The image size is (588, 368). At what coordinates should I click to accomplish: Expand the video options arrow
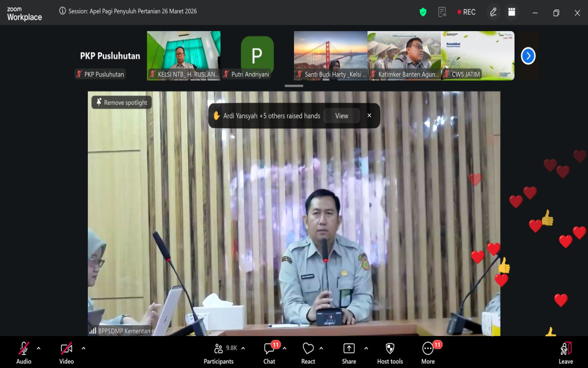pyautogui.click(x=84, y=348)
